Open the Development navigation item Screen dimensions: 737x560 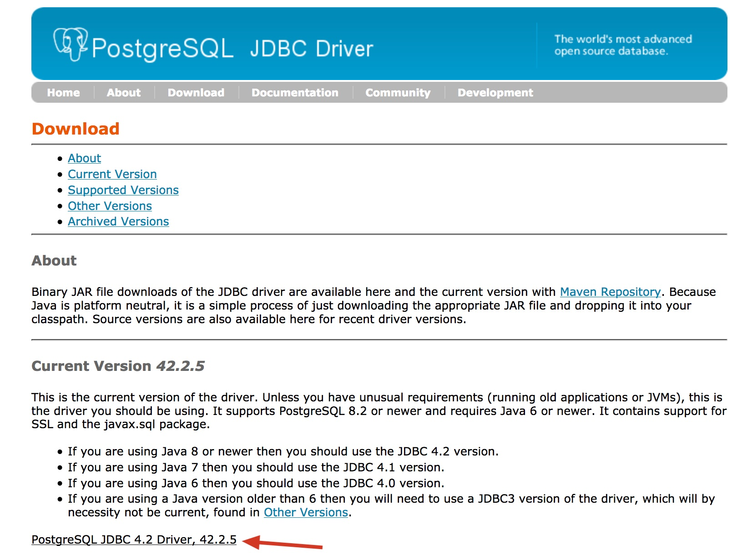[x=495, y=93]
